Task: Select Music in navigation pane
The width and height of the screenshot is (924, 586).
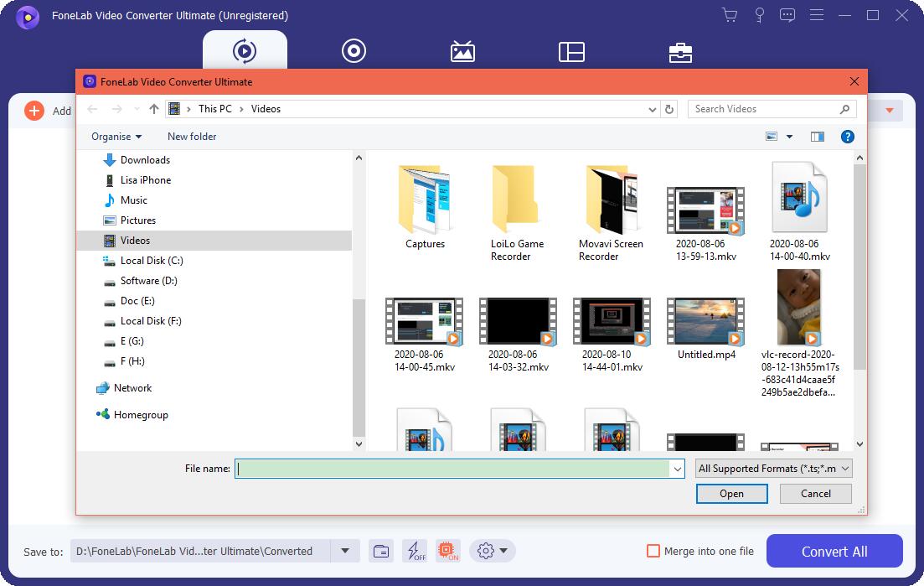Action: pos(134,200)
